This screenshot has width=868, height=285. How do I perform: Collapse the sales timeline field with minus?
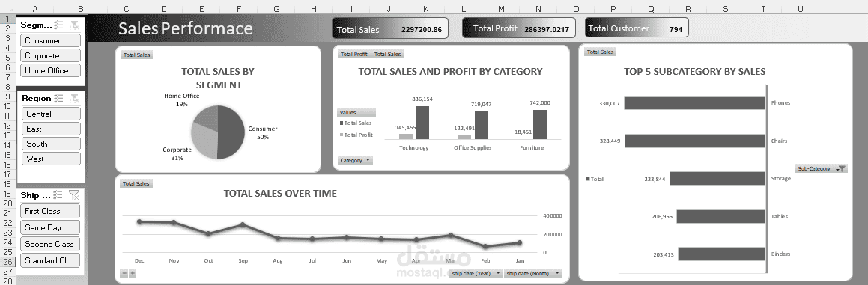[x=124, y=273]
